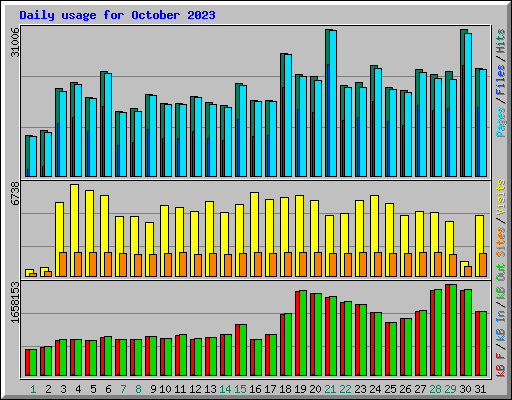Select day 1 on the x-axis
This screenshot has width=512, height=400.
click(x=33, y=389)
